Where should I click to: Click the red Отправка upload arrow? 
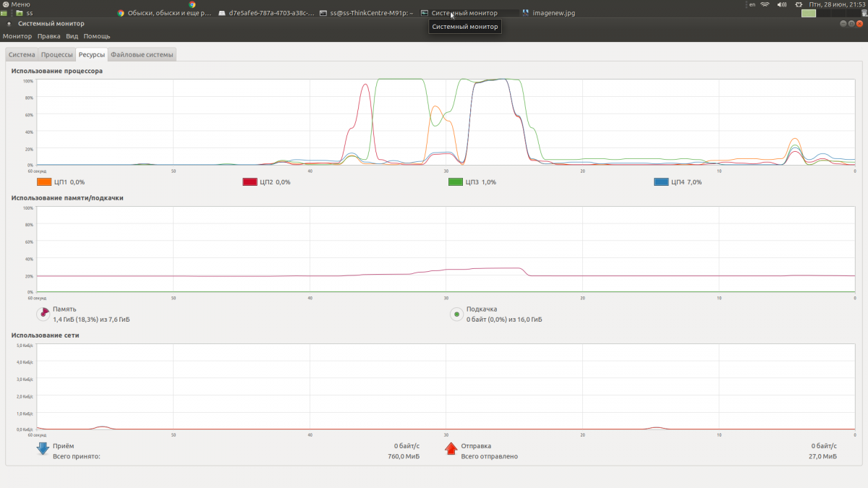tap(451, 450)
